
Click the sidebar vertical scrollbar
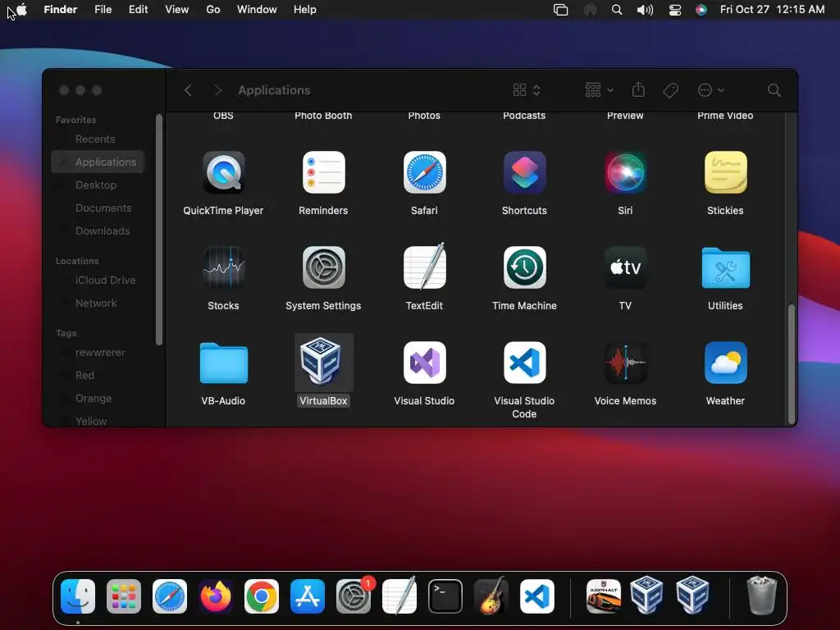[158, 230]
